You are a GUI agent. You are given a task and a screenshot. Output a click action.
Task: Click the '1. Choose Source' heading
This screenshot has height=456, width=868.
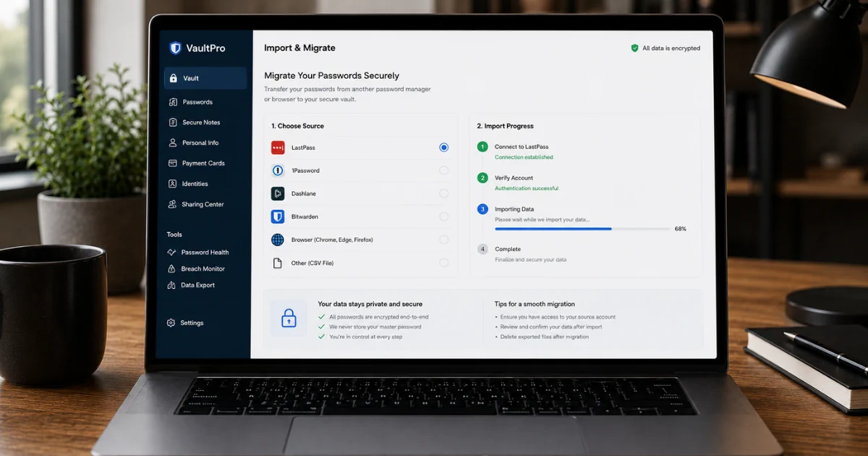(x=297, y=126)
